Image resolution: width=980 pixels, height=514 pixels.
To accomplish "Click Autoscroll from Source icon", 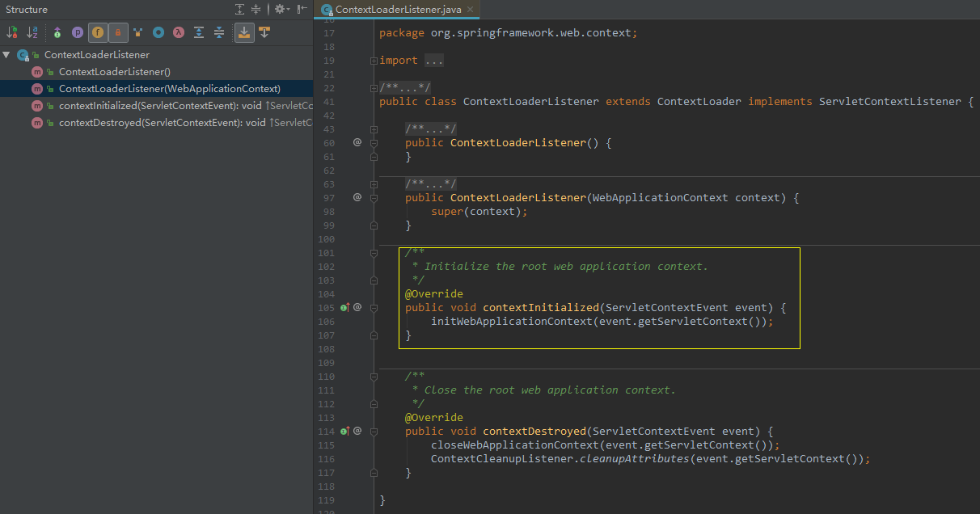I will tap(264, 32).
